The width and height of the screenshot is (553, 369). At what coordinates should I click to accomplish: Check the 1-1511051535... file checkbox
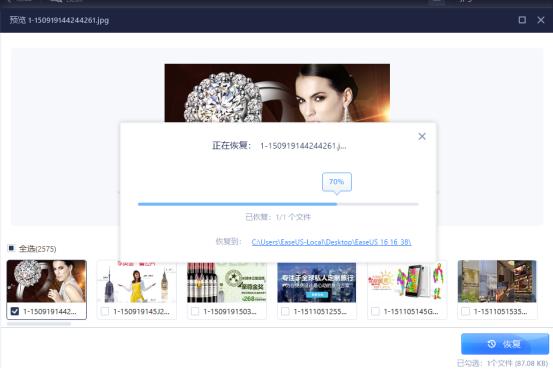point(466,311)
